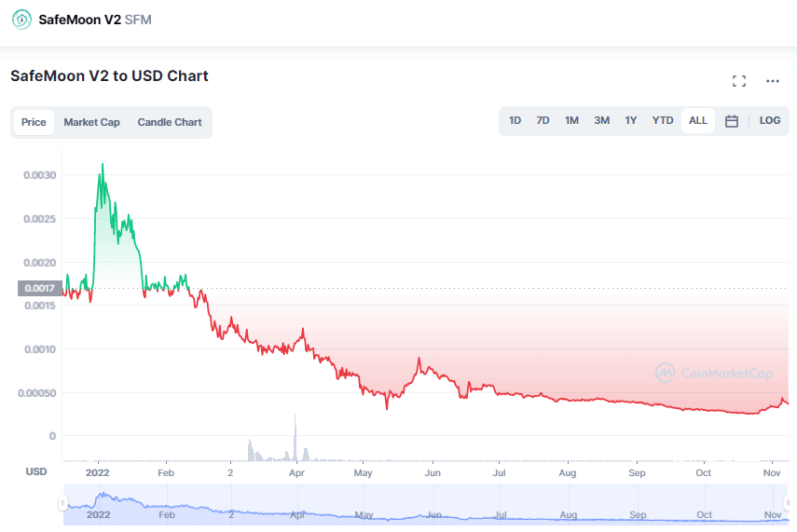
Task: Click the 2022 x-axis label
Action: click(x=98, y=472)
